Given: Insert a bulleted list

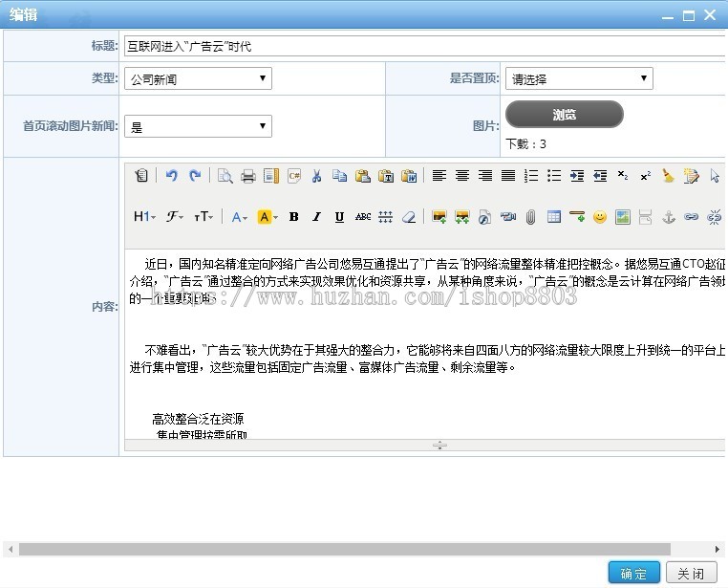Looking at the screenshot, I should pos(554,176).
